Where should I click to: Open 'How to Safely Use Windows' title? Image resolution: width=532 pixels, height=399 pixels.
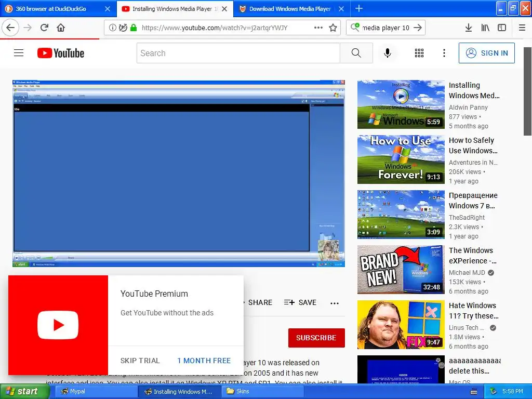(x=473, y=145)
